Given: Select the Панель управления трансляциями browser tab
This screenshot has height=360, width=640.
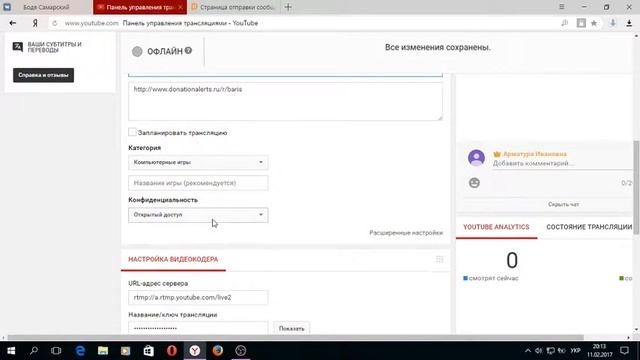Looking at the screenshot, I should (139, 7).
